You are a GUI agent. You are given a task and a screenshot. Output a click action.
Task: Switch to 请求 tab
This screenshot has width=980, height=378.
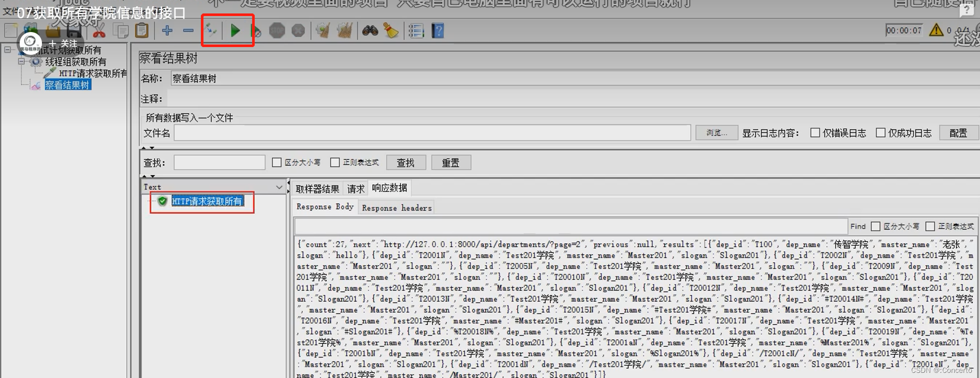coord(356,189)
